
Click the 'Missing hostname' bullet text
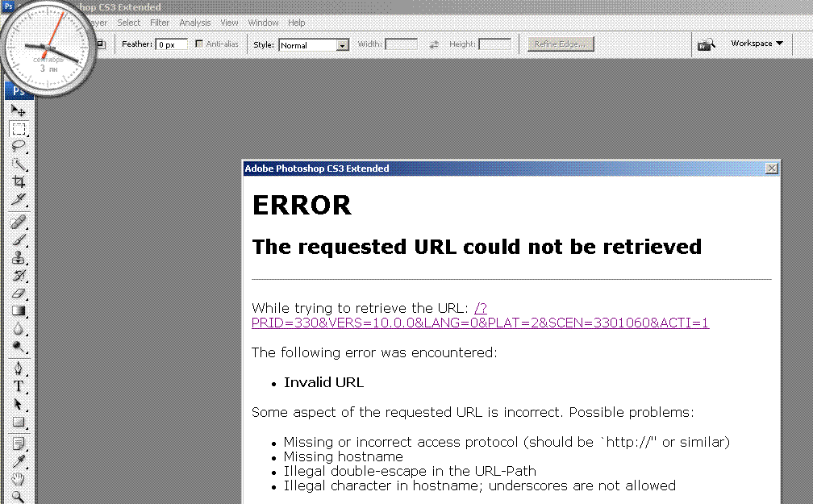coord(344,456)
